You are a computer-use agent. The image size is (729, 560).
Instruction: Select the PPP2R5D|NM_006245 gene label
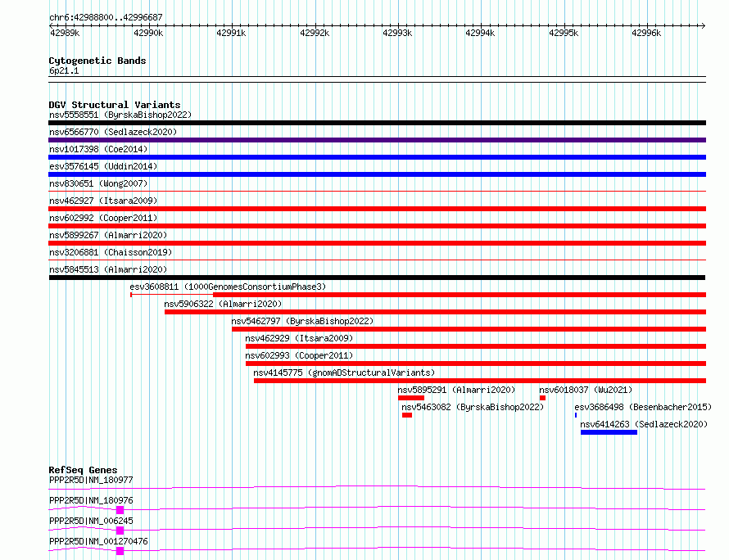[91, 521]
